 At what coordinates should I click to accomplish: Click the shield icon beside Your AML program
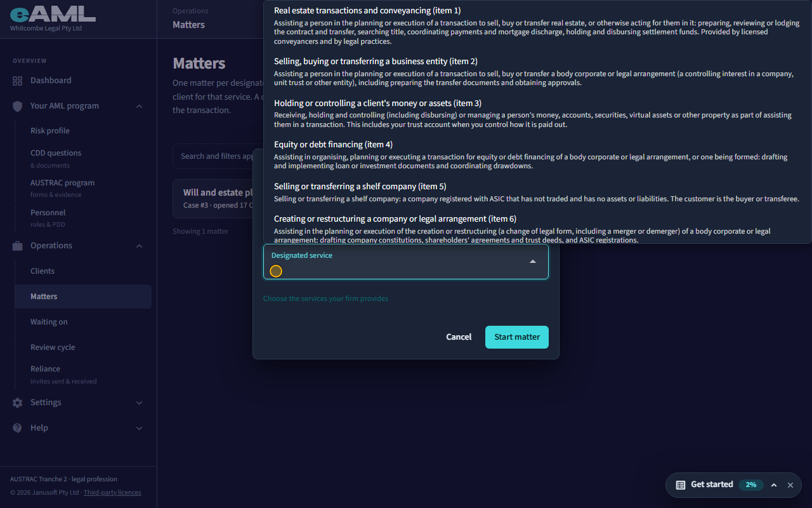pos(18,106)
